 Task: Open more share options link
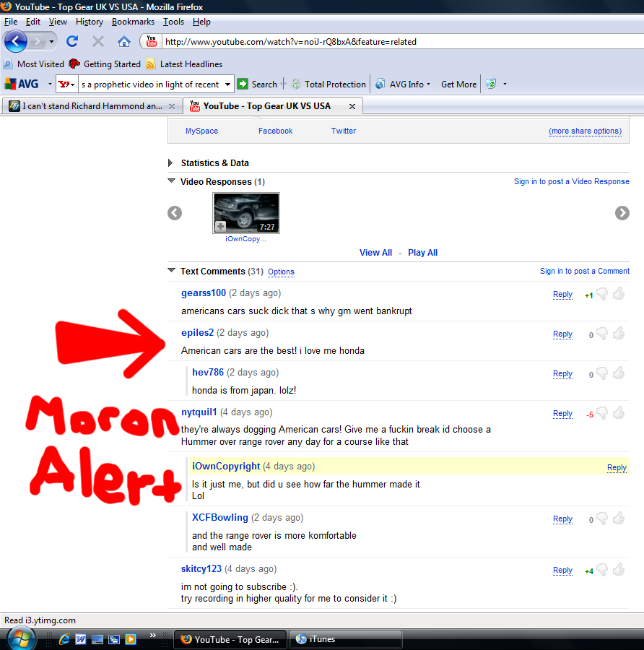click(x=585, y=131)
